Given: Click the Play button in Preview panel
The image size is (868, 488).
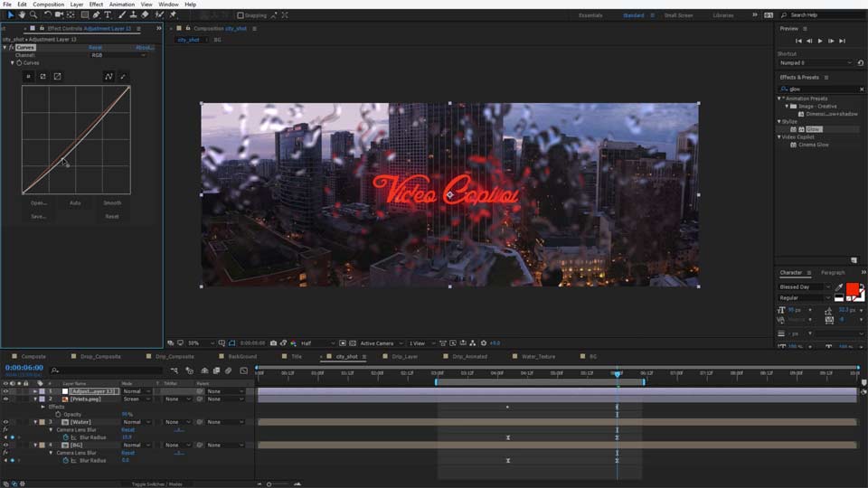Looking at the screenshot, I should (820, 41).
